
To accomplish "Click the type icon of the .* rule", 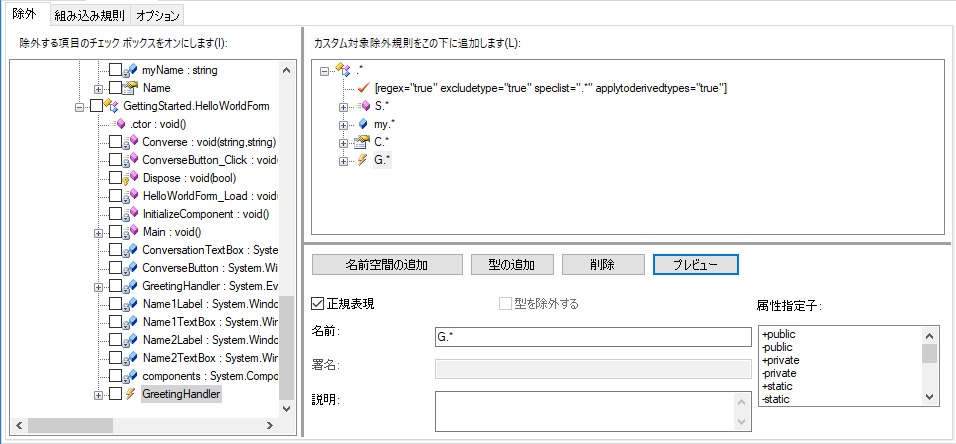I will click(x=344, y=71).
